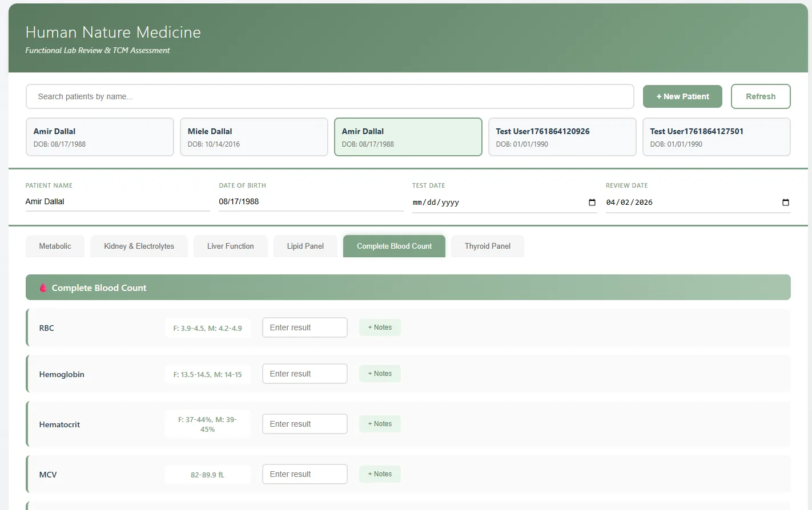The width and height of the screenshot is (812, 510).
Task: Open the Liver Function tab
Action: tap(231, 246)
